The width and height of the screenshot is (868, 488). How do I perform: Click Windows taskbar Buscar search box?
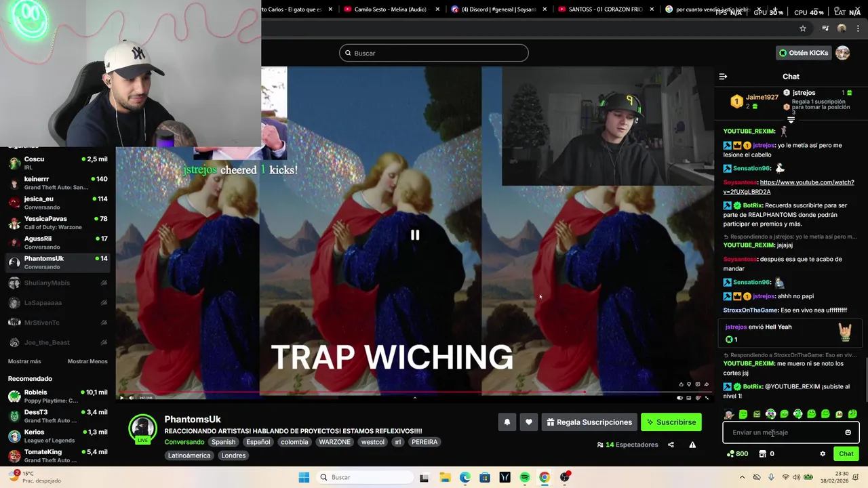click(365, 477)
